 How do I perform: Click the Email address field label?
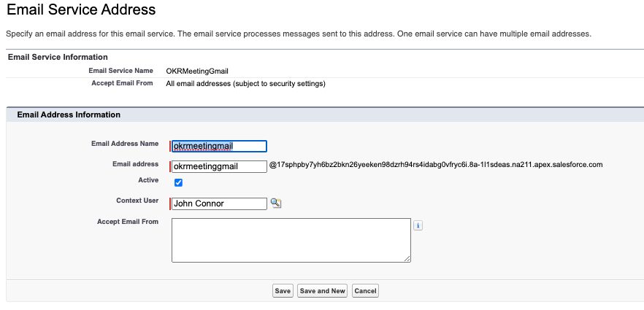click(x=135, y=164)
